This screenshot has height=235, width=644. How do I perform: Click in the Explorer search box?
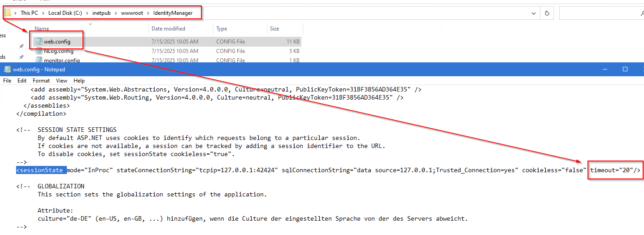pos(601,13)
